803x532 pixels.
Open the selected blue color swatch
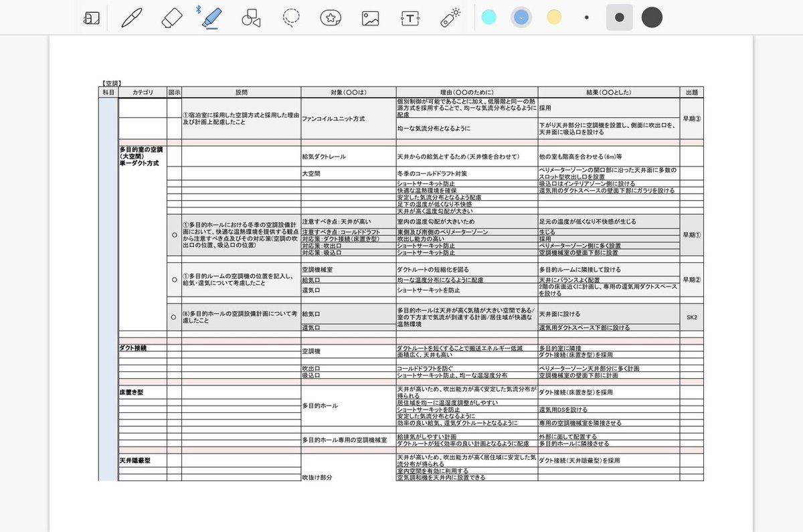522,17
